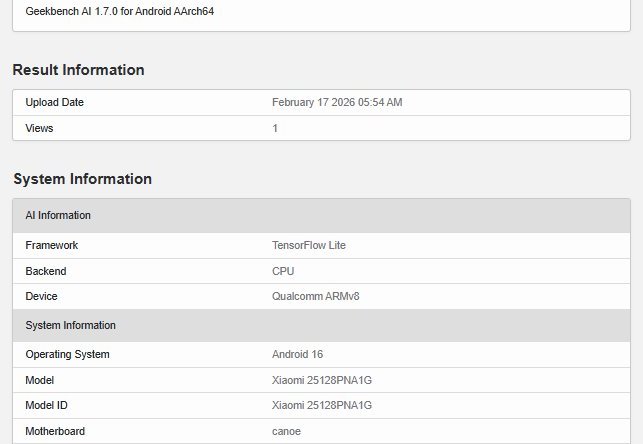The image size is (643, 444).
Task: Click the Geekbench AI 1.7.0 version text
Action: click(x=120, y=12)
